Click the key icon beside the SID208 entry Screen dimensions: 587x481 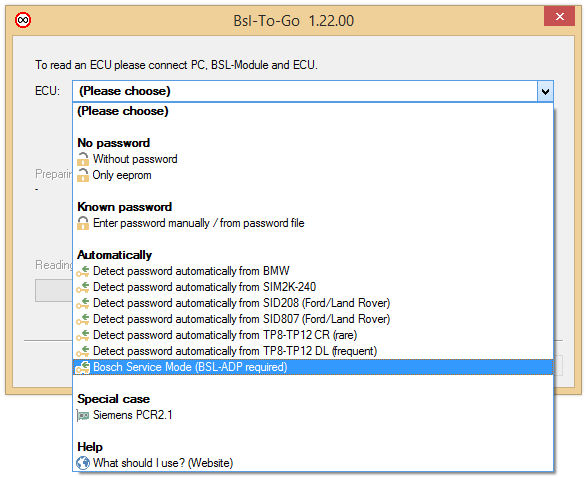[x=83, y=303]
